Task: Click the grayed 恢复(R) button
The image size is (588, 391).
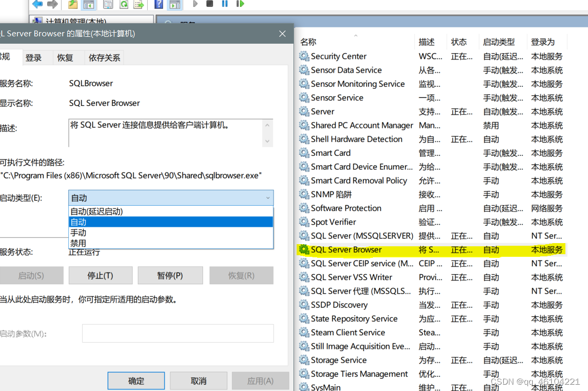Action: [241, 275]
